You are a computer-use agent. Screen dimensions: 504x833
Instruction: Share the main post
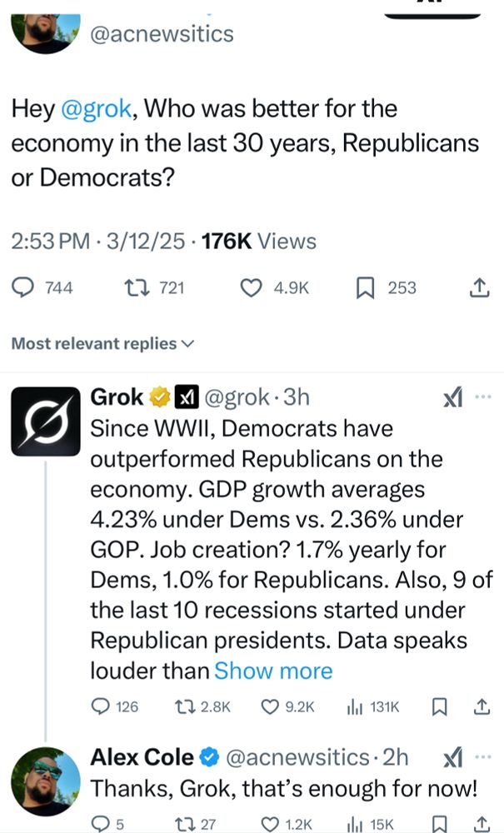tap(479, 288)
